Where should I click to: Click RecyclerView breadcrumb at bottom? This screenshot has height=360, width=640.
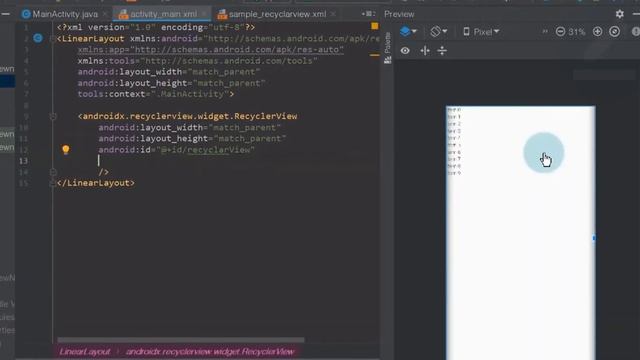(x=210, y=352)
